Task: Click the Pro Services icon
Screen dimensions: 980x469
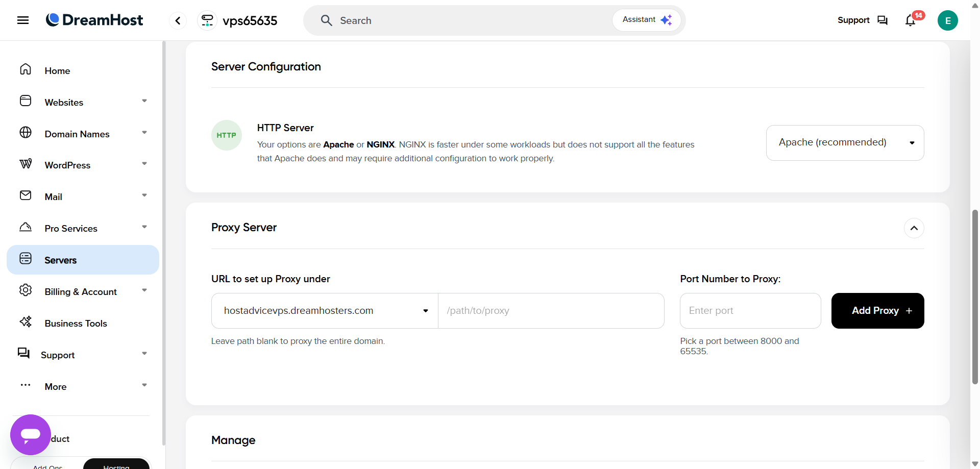Action: [26, 227]
